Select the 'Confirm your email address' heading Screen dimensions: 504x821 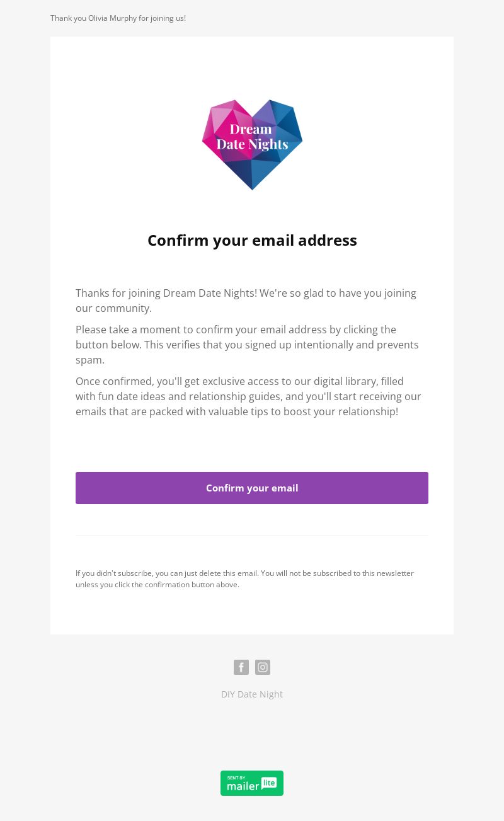click(252, 240)
